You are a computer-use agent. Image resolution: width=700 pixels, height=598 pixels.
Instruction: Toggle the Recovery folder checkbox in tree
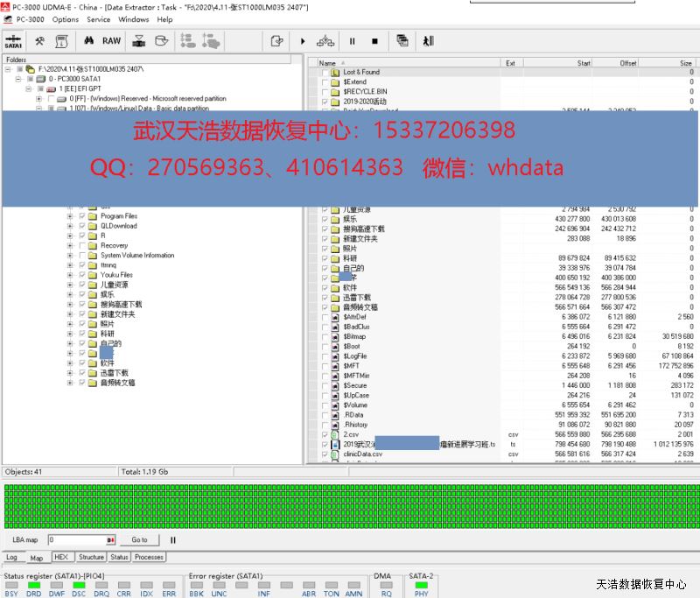(82, 246)
